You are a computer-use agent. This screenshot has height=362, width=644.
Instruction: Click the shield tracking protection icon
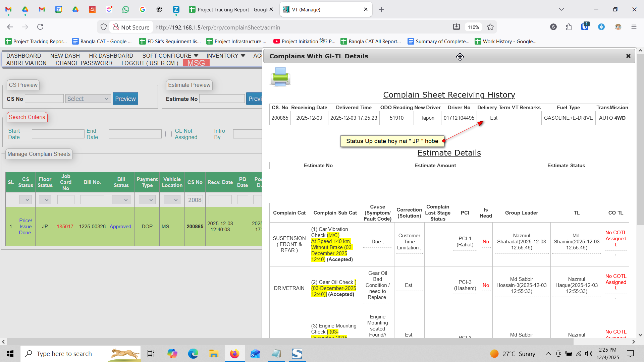click(104, 27)
